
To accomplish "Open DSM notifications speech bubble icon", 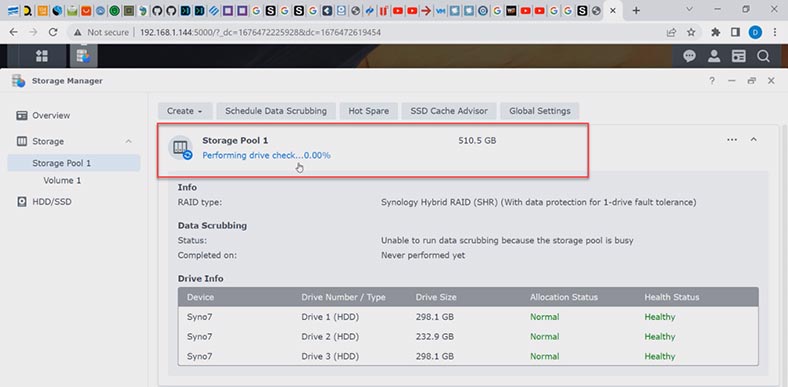I will (x=690, y=56).
